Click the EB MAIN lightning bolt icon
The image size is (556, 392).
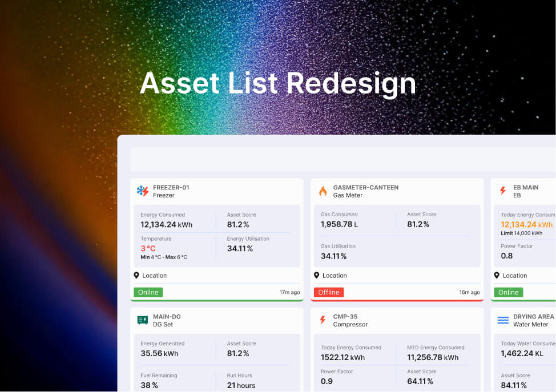[x=503, y=191]
